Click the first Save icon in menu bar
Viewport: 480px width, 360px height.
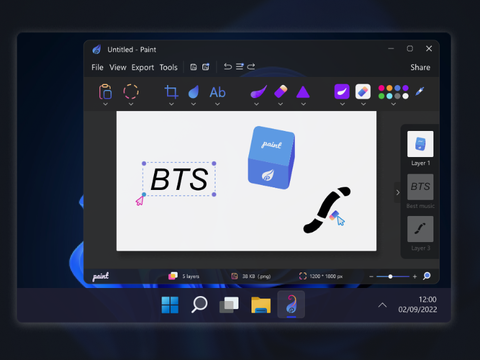(x=193, y=67)
